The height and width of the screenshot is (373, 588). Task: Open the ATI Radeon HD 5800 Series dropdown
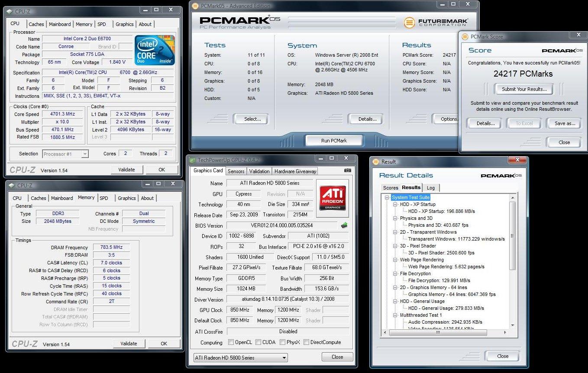tap(241, 358)
